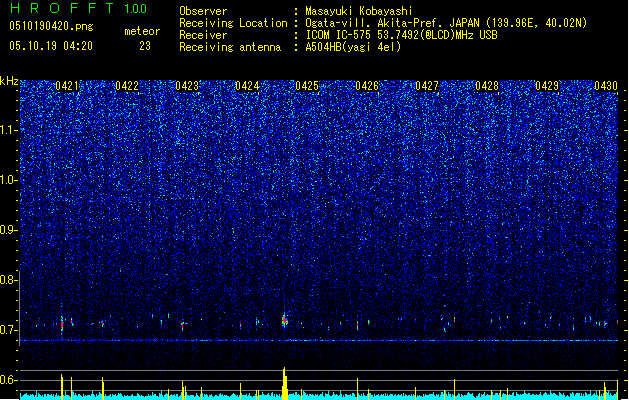Viewport: 629px width, 400px height.
Task: Click the 0425 time marker
Action: coord(307,86)
